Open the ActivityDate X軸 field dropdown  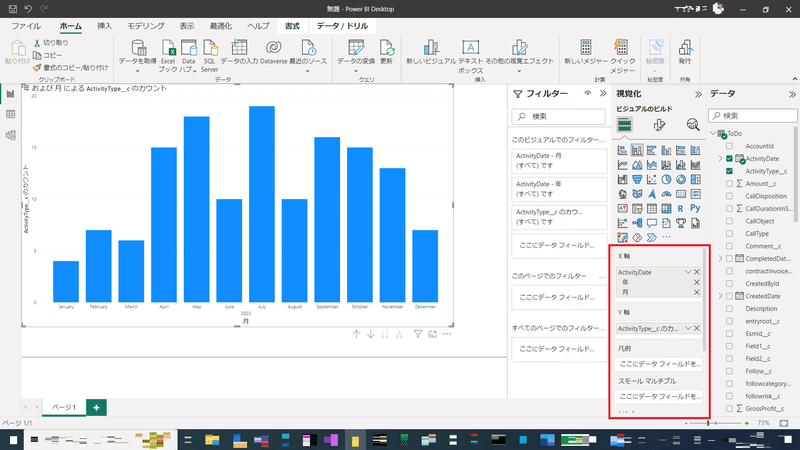pos(688,272)
